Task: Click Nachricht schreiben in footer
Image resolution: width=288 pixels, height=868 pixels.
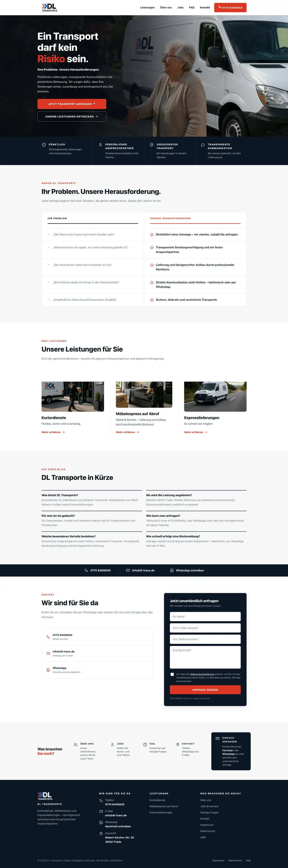Action: tap(118, 826)
